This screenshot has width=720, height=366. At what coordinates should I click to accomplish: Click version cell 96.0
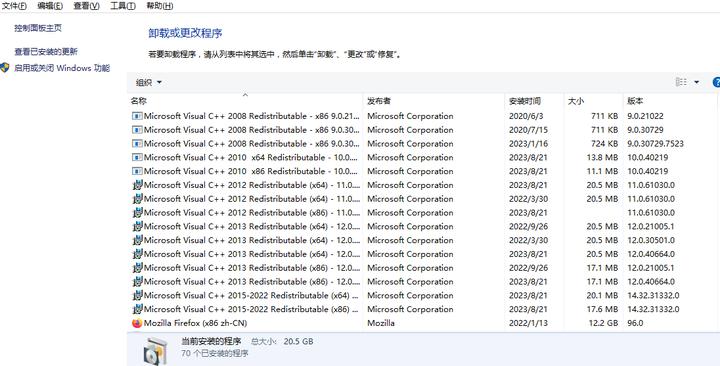click(635, 323)
